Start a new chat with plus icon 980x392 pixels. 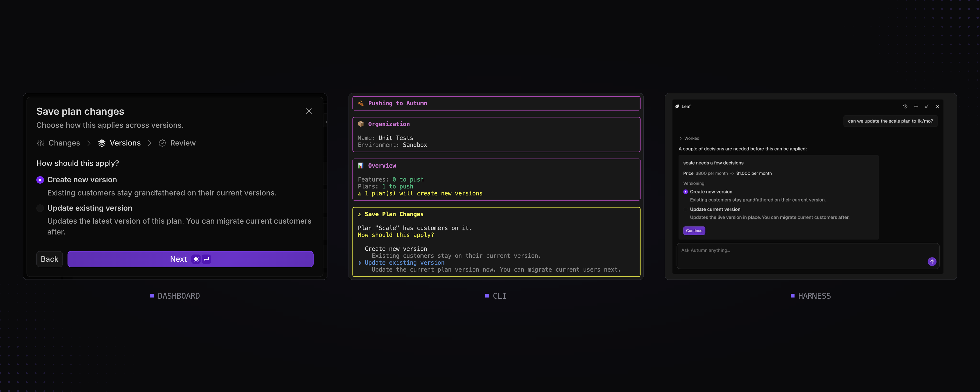(916, 107)
